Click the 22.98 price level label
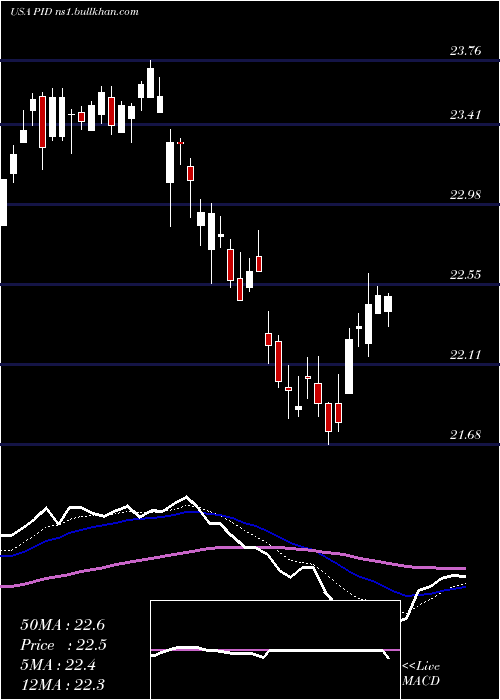 (x=466, y=195)
